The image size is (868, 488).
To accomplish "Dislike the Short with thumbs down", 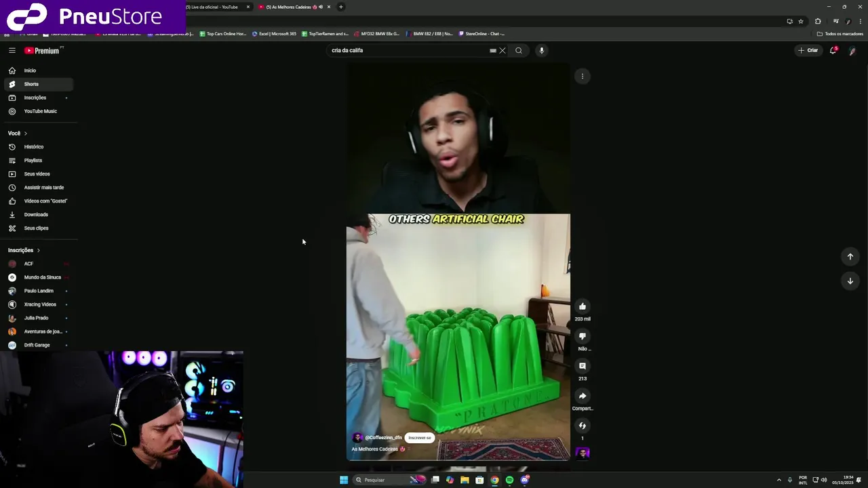I will coord(583,336).
